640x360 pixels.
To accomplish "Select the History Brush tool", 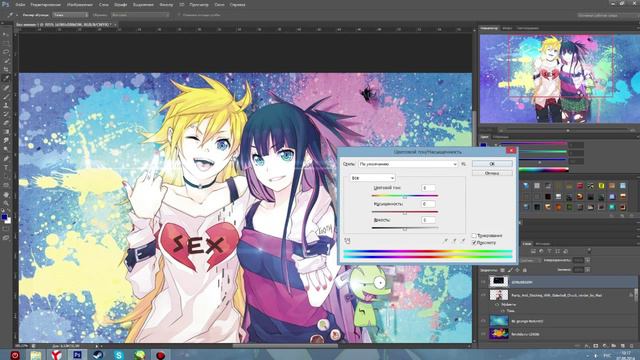I will click(6, 114).
